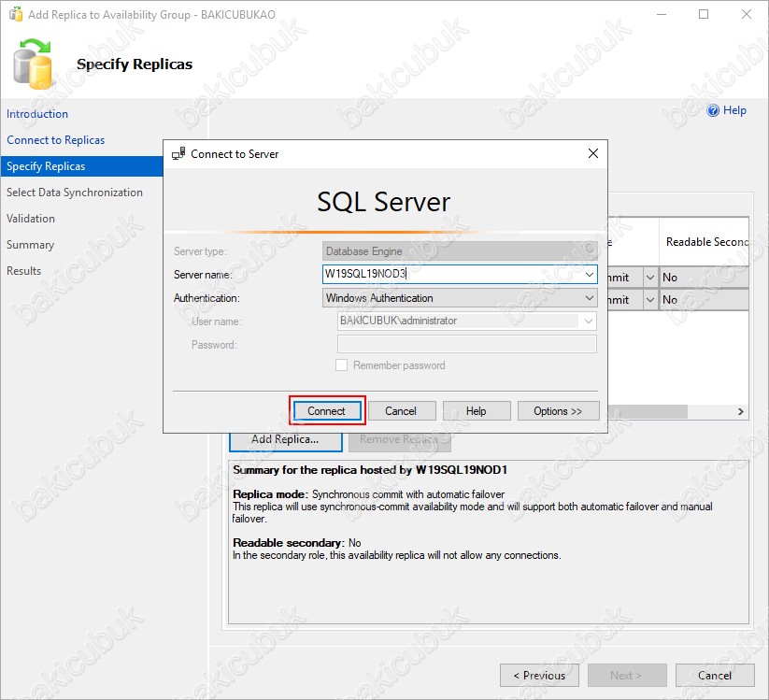Click the wizard window title bar icon
Viewport: 769px width, 700px height.
click(16, 14)
